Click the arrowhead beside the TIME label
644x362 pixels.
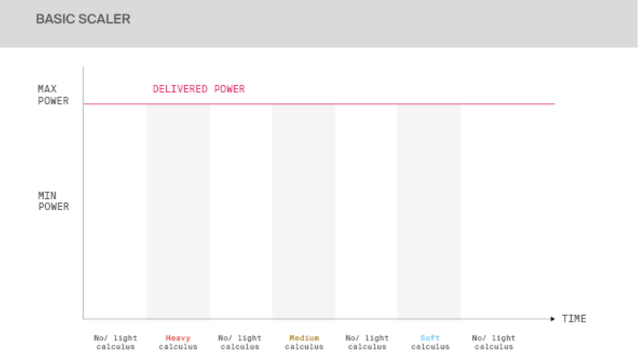click(552, 319)
